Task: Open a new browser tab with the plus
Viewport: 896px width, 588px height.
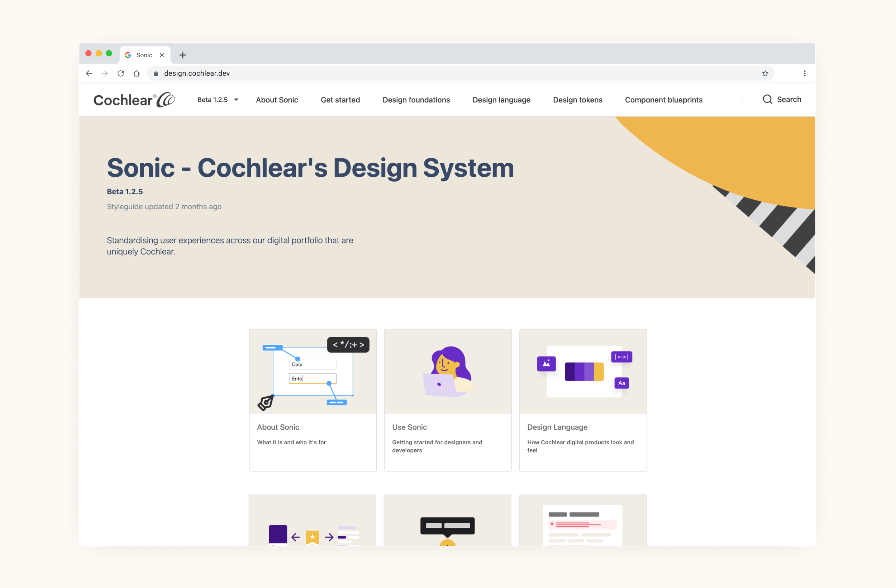Action: [x=182, y=55]
